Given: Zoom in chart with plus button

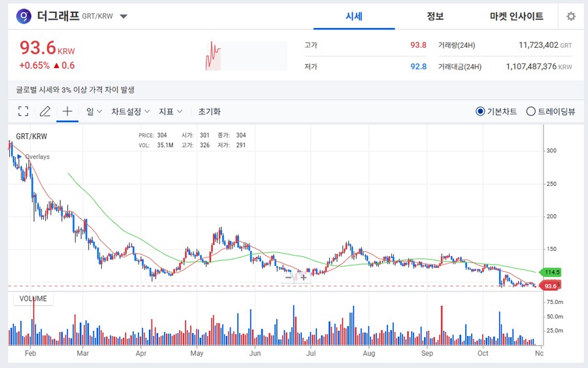Looking at the screenshot, I should pyautogui.click(x=303, y=278).
